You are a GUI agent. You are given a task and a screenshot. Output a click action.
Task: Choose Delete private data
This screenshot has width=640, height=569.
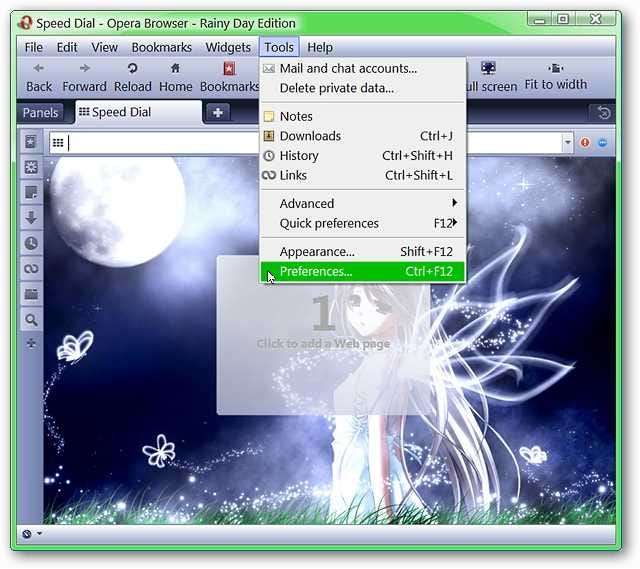tap(362, 88)
